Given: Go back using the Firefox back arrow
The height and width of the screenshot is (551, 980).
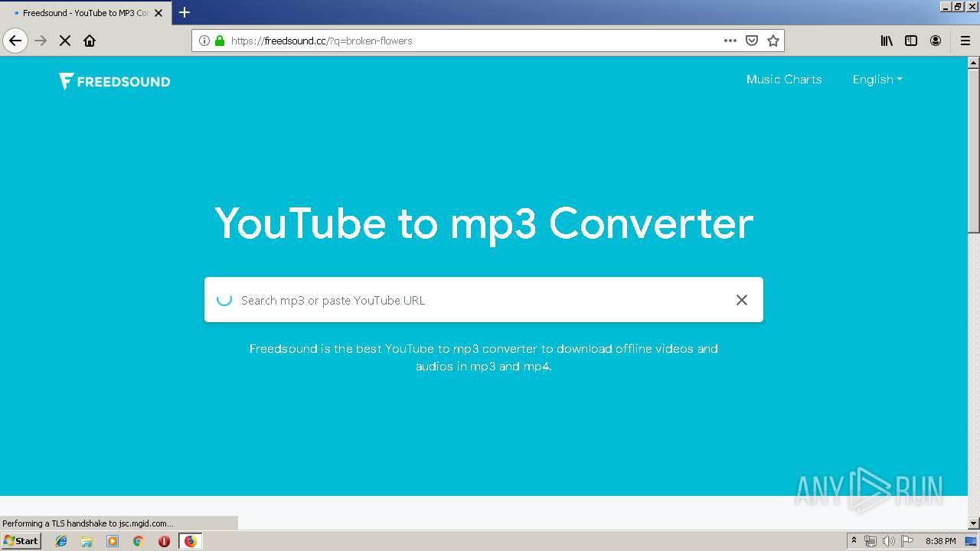Looking at the screenshot, I should pos(15,41).
